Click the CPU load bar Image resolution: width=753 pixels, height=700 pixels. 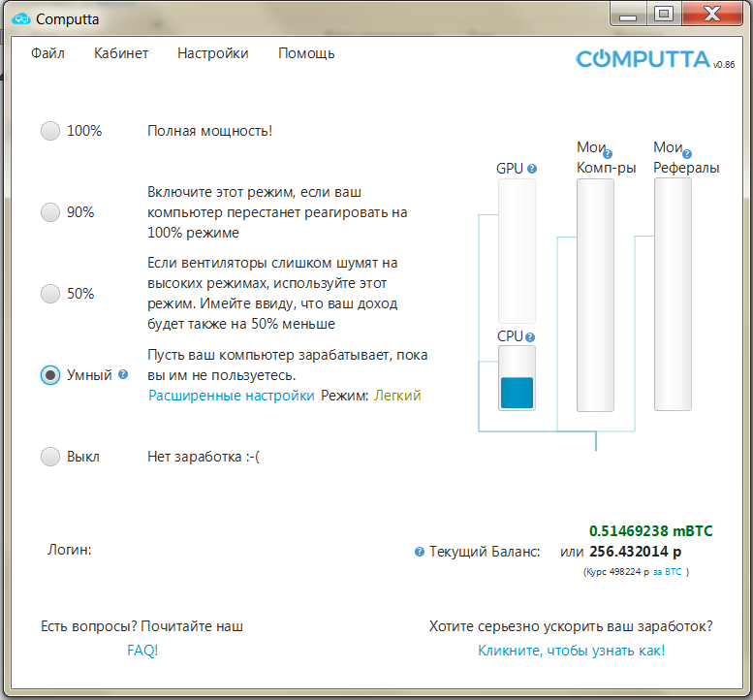[x=517, y=377]
